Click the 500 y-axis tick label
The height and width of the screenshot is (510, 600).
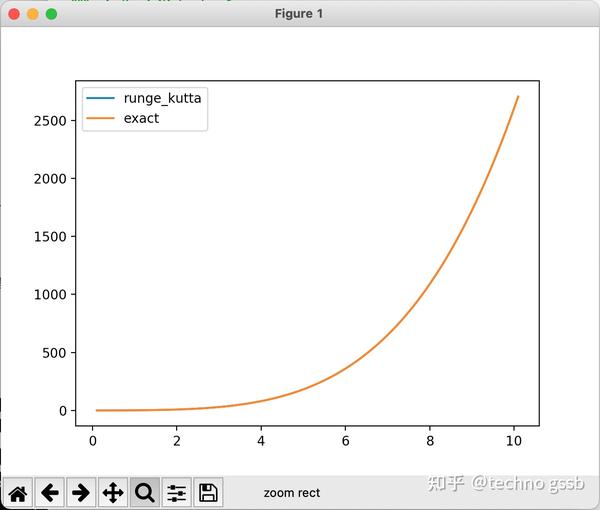pyautogui.click(x=54, y=353)
